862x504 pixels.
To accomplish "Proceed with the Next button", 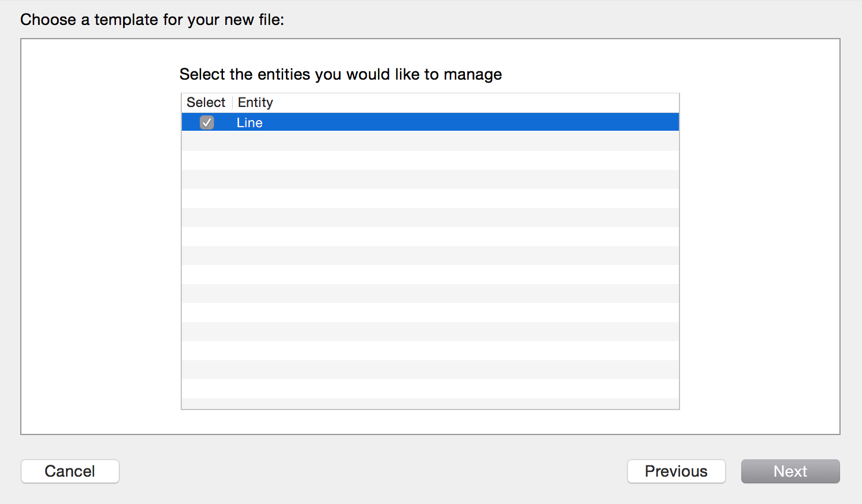I will tap(791, 471).
